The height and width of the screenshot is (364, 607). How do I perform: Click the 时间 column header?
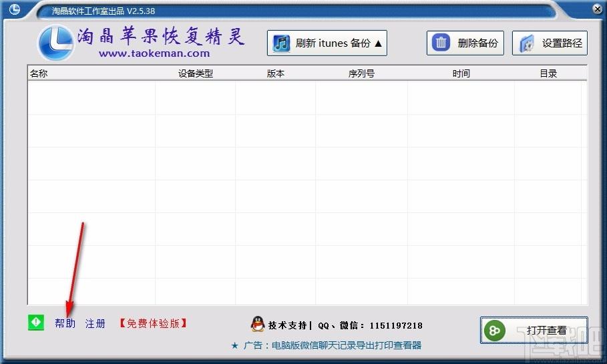point(461,73)
